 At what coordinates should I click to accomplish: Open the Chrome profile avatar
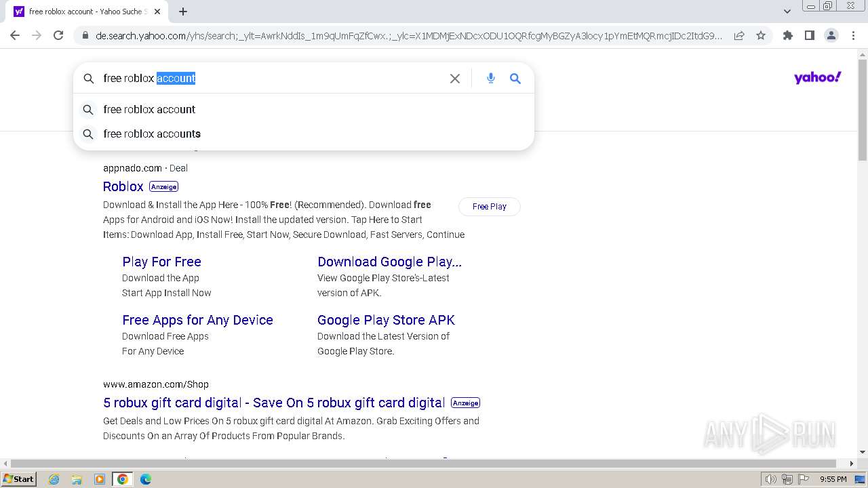pyautogui.click(x=831, y=35)
